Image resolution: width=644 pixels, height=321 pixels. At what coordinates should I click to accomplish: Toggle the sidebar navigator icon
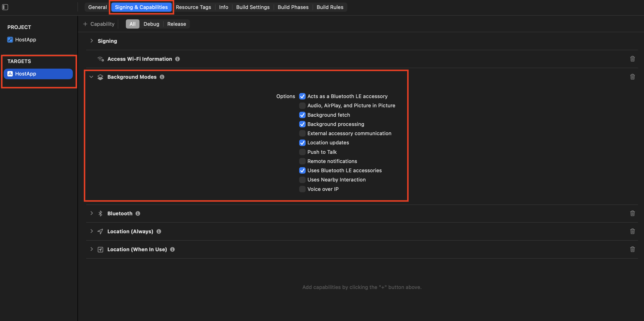pyautogui.click(x=5, y=7)
